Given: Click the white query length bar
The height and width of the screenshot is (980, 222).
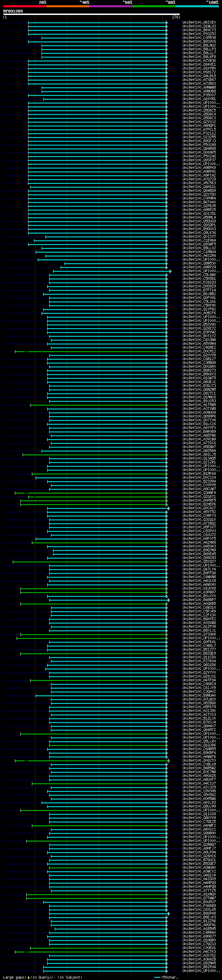Looking at the screenshot, I should [x=92, y=14].
